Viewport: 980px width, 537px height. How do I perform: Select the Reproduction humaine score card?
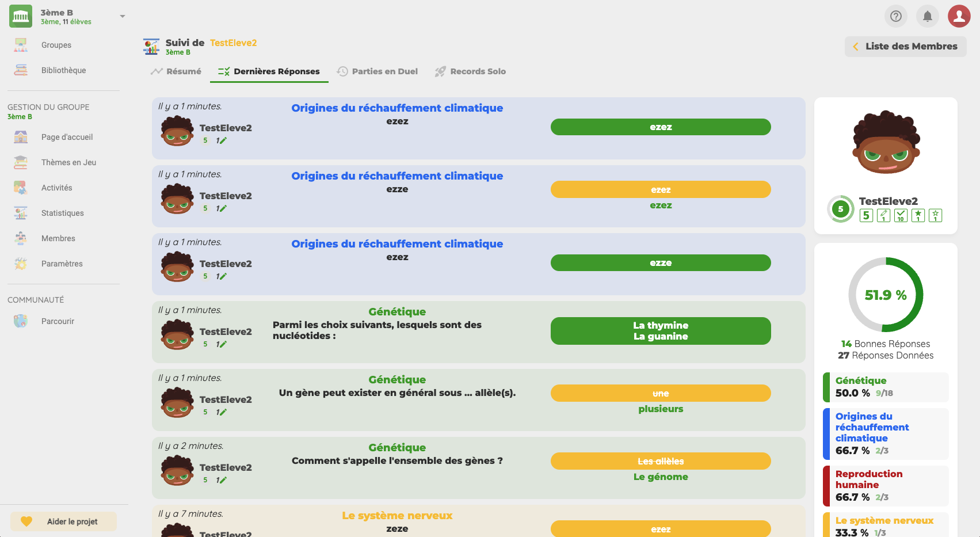click(x=886, y=485)
